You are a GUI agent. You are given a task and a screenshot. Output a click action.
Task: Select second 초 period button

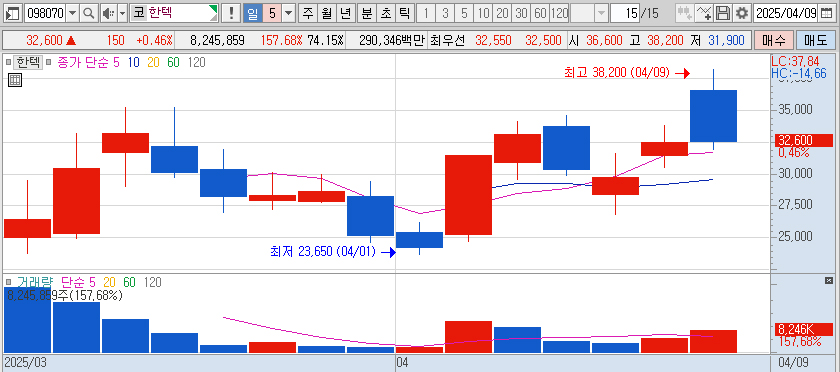click(x=385, y=13)
